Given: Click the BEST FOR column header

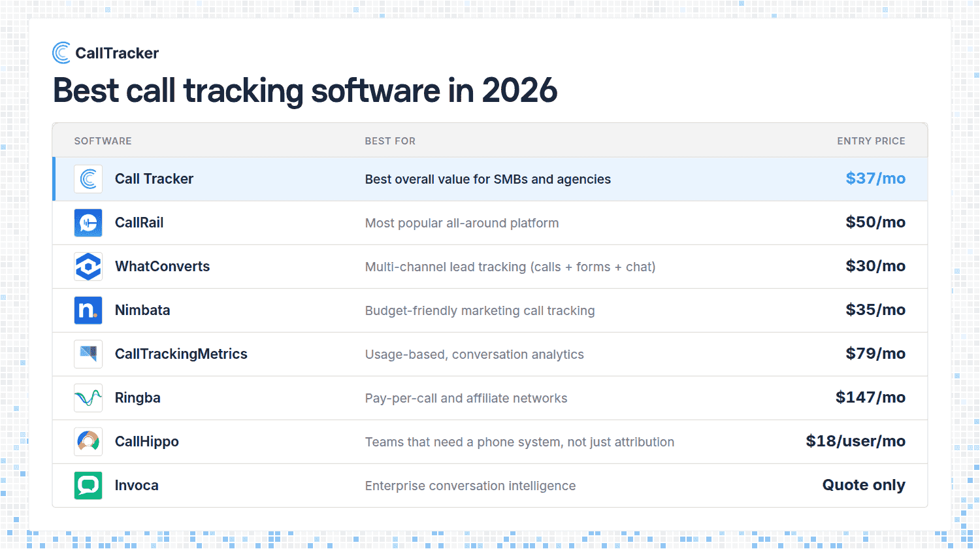Looking at the screenshot, I should (x=390, y=141).
